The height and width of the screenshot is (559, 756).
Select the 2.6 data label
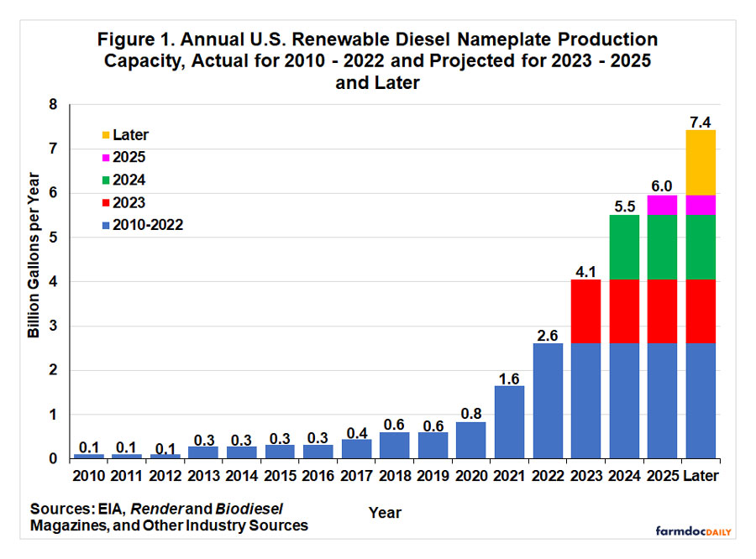click(547, 336)
